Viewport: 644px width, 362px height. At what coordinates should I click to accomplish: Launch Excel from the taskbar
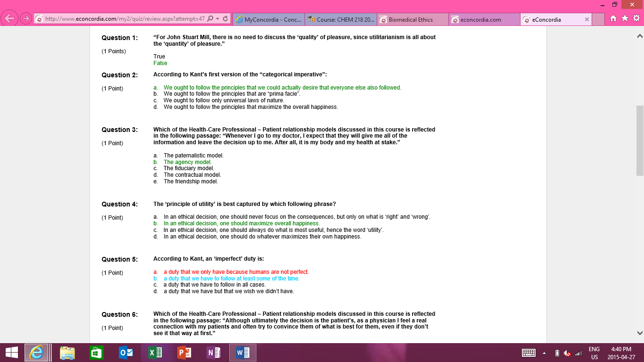pyautogui.click(x=155, y=353)
